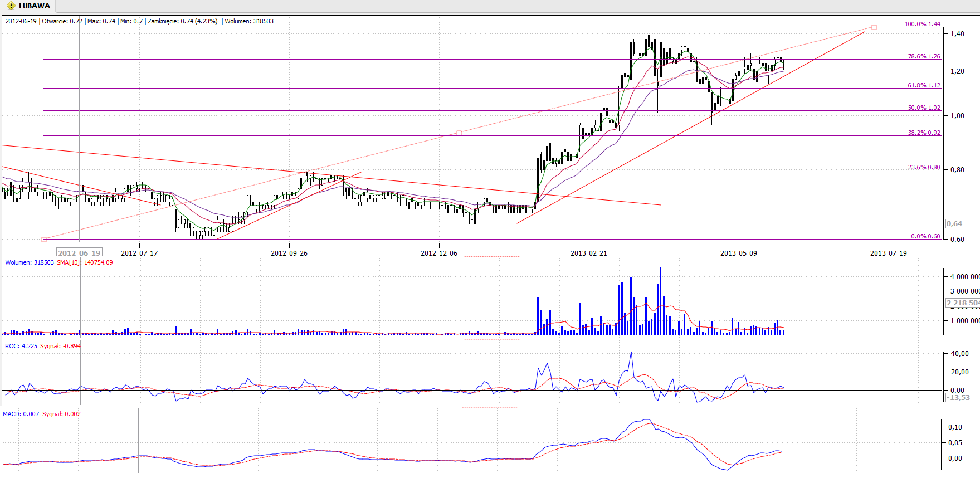This screenshot has width=980, height=483.
Task: Click the 2013-07-19 date axis label
Action: [889, 253]
